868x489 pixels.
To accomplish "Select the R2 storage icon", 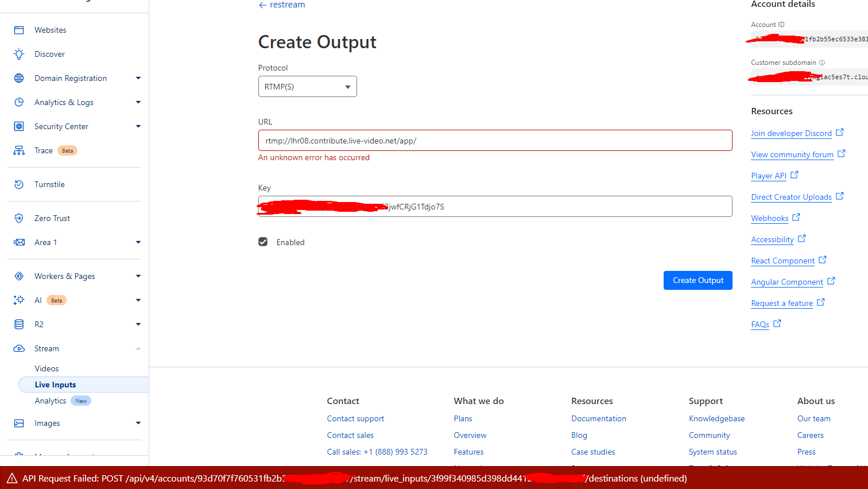I will pyautogui.click(x=20, y=324).
